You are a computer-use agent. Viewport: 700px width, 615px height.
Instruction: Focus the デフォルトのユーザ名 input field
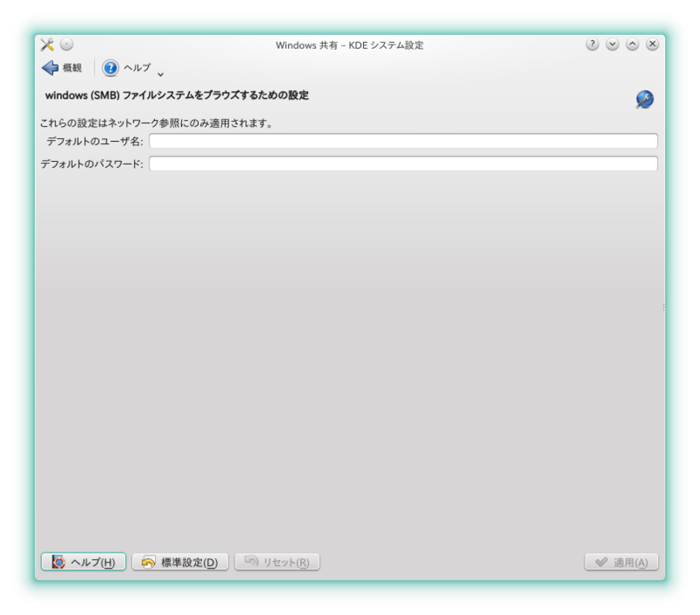403,141
